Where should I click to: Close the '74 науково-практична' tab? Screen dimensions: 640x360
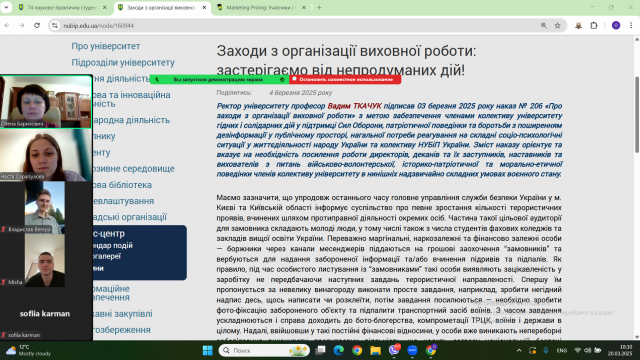click(x=104, y=7)
